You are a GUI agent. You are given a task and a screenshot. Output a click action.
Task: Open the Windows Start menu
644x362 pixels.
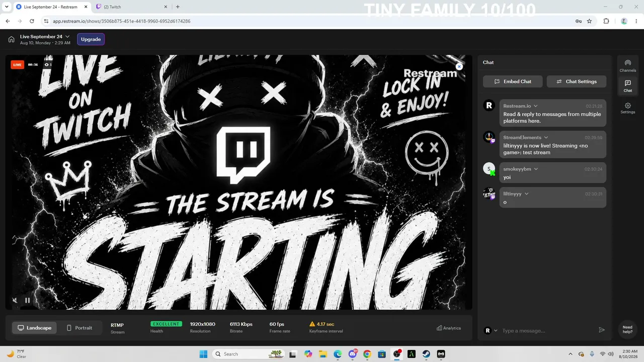coord(204,354)
